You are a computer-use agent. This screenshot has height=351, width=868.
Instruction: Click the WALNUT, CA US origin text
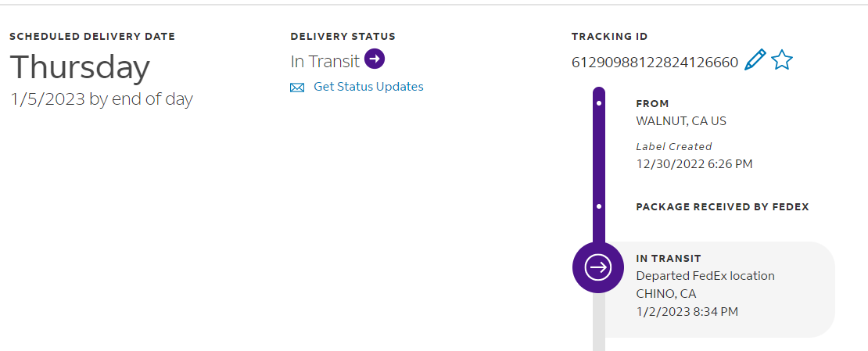coord(681,121)
